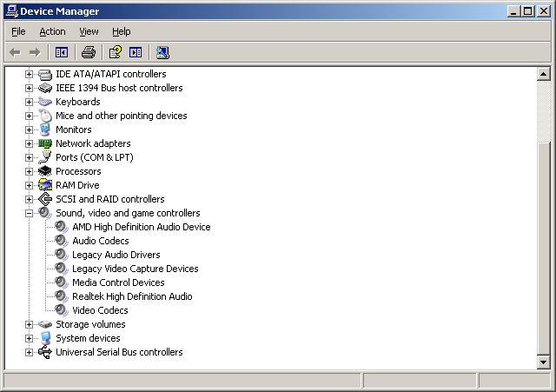
Task: Open the Properties toolbar icon with question mark
Action: 116,52
